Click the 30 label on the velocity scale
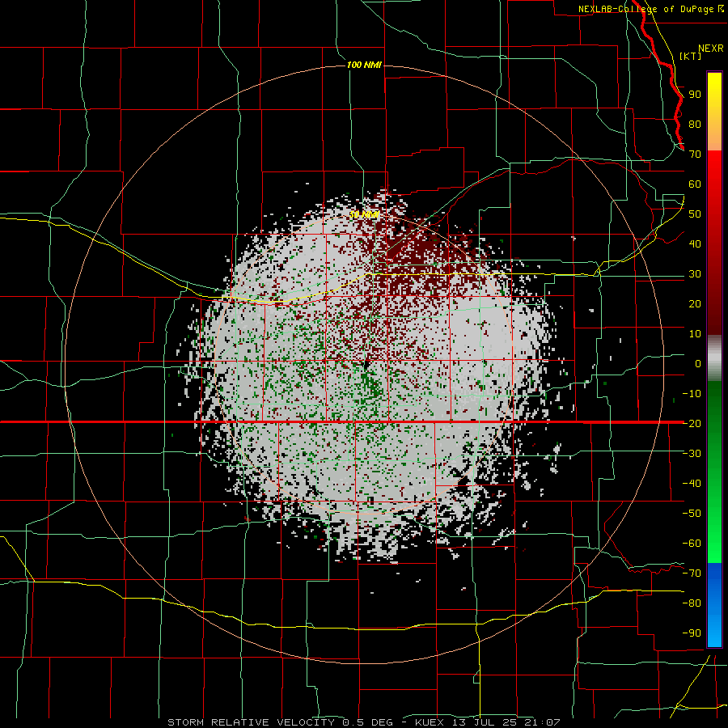Image resolution: width=728 pixels, height=728 pixels. pyautogui.click(x=695, y=274)
